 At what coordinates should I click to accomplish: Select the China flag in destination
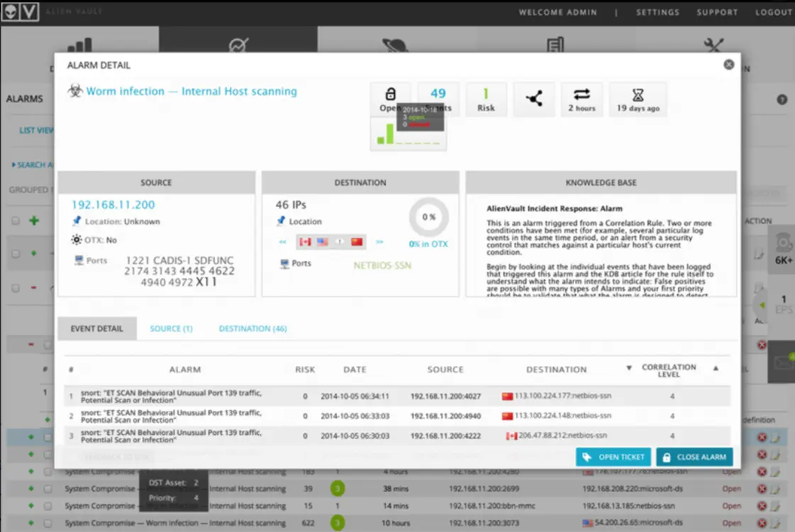pos(357,242)
